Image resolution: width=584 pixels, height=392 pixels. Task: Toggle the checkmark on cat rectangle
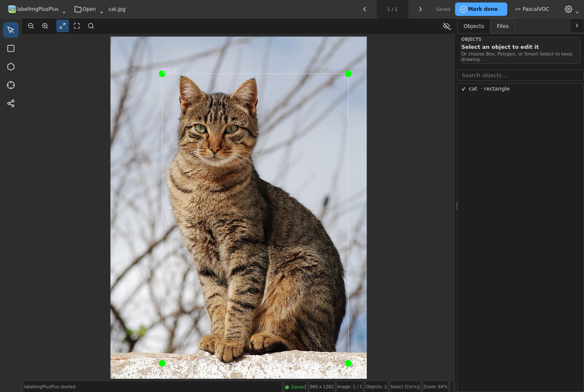[x=463, y=89]
